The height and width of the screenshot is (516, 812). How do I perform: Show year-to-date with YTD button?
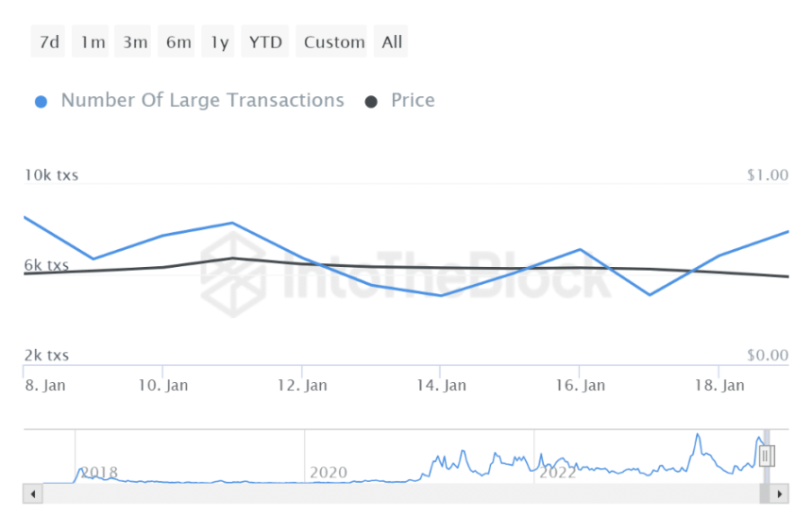[x=265, y=42]
